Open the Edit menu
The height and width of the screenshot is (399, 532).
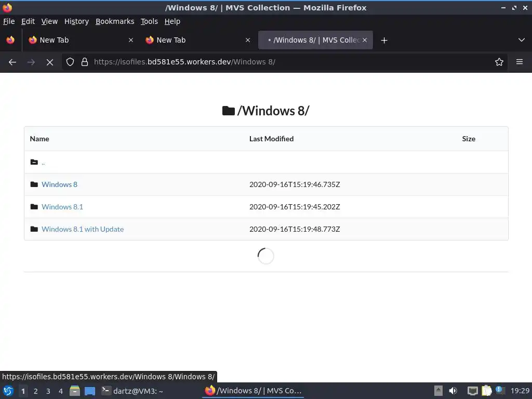[28, 21]
